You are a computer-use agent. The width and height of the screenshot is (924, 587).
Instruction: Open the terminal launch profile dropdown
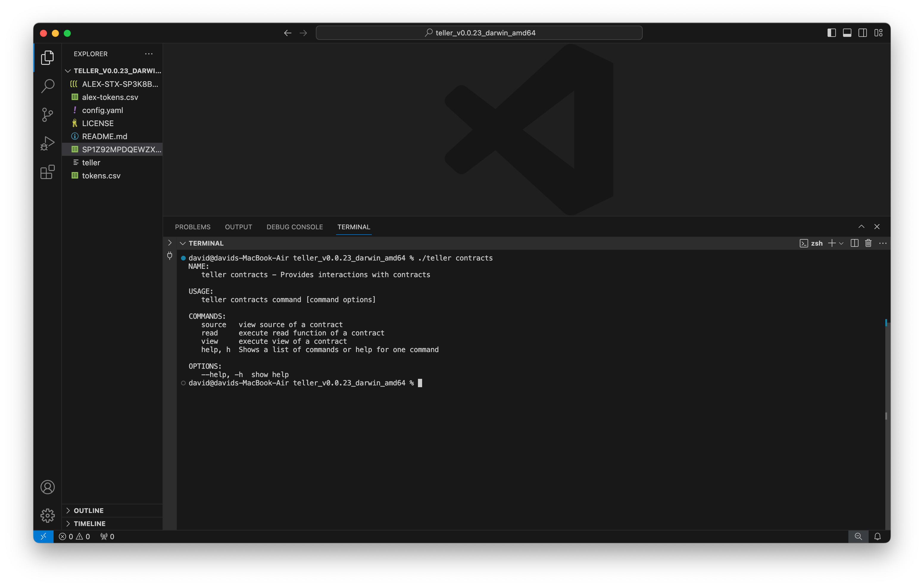pyautogui.click(x=841, y=243)
